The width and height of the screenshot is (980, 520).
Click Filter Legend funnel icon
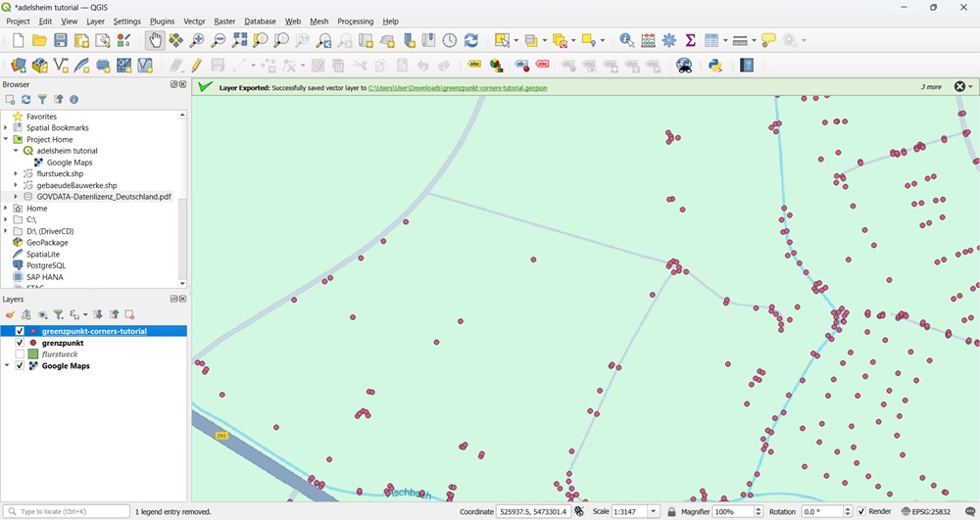click(x=59, y=314)
